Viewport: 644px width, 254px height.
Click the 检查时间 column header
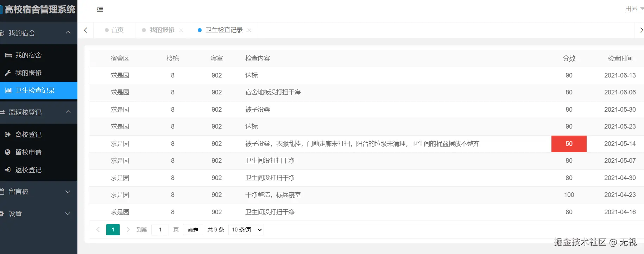coord(620,58)
